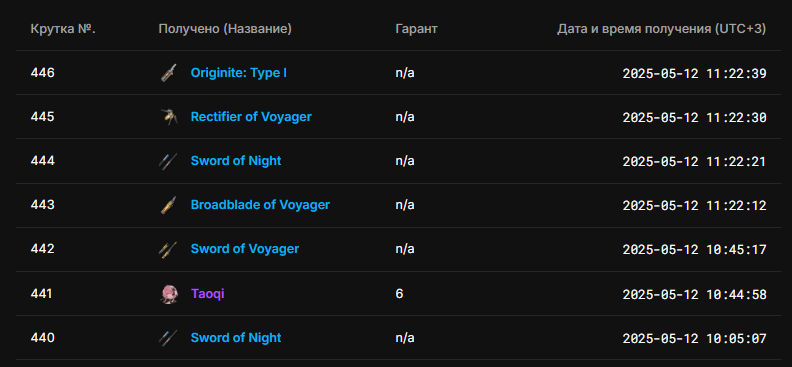Open the Sword of Night link in pull 444
The width and height of the screenshot is (792, 367).
(x=236, y=161)
